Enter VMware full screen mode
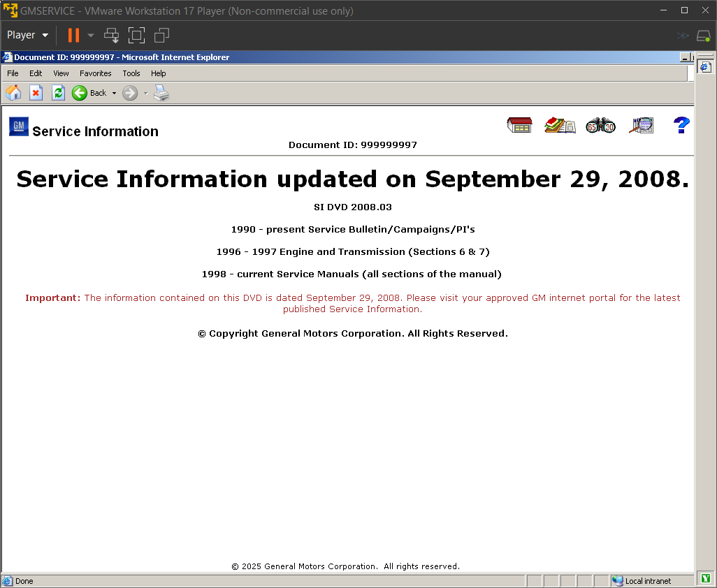This screenshot has height=588, width=717. (136, 35)
